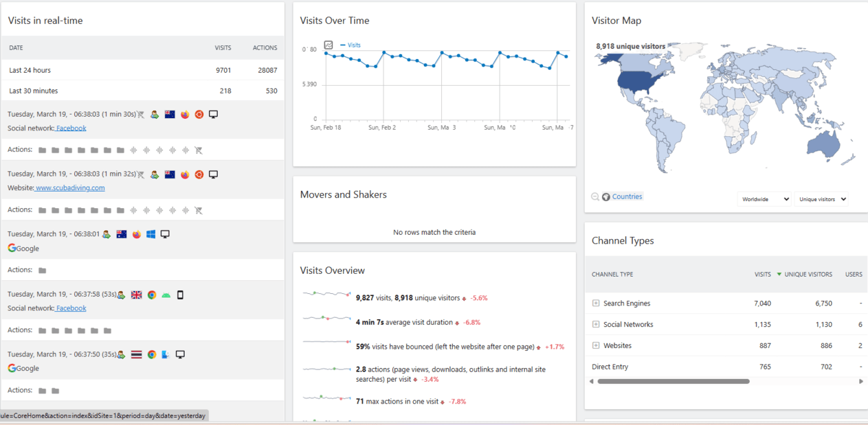Screen dimensions: 868x425
Task: Click the Android icon in the 06:37:58 visit
Action: (x=166, y=295)
